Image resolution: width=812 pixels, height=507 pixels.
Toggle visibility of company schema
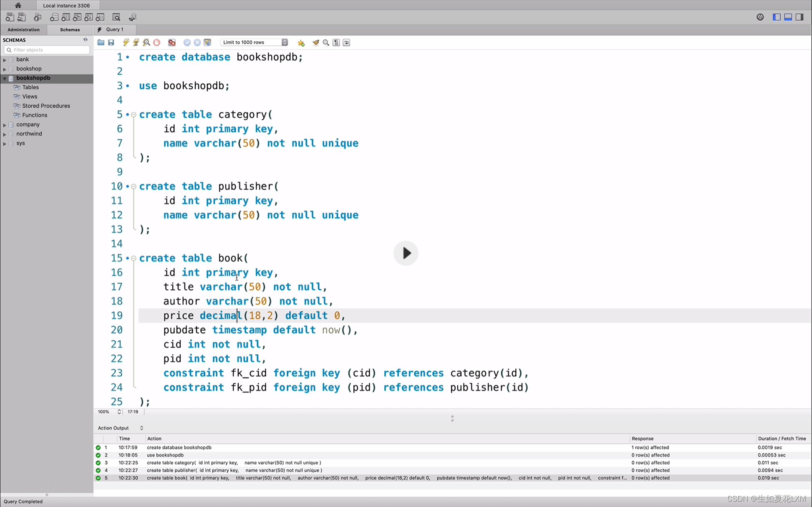[5, 124]
